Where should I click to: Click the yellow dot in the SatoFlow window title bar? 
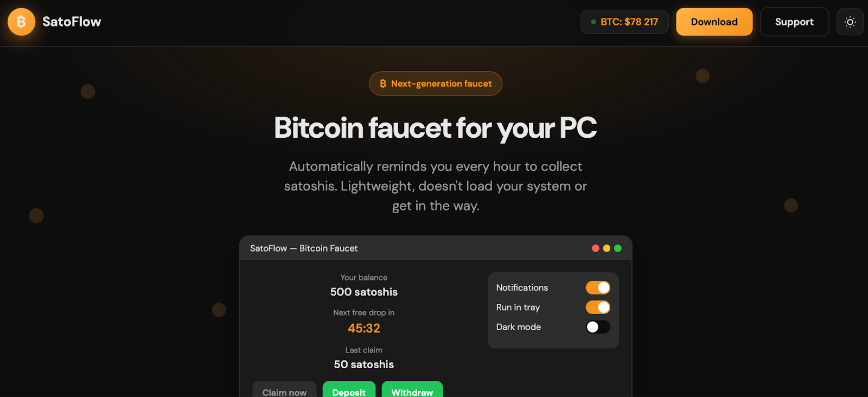point(607,248)
